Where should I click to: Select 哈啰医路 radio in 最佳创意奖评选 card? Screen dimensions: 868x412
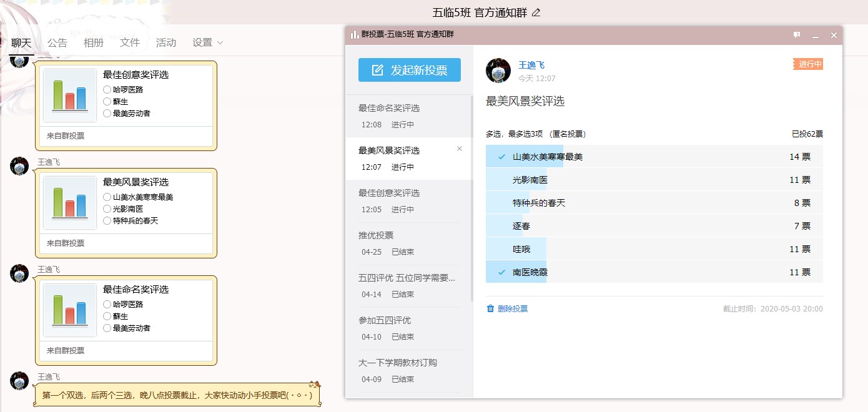click(x=107, y=90)
